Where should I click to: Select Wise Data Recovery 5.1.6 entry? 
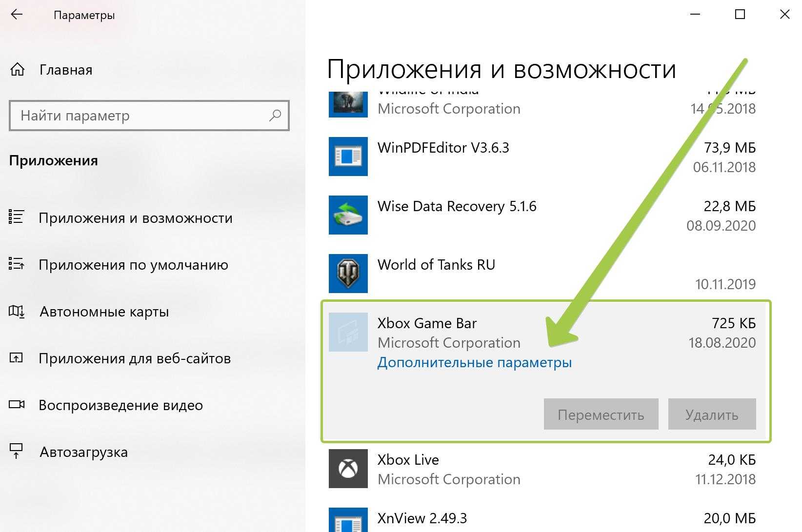click(x=542, y=215)
